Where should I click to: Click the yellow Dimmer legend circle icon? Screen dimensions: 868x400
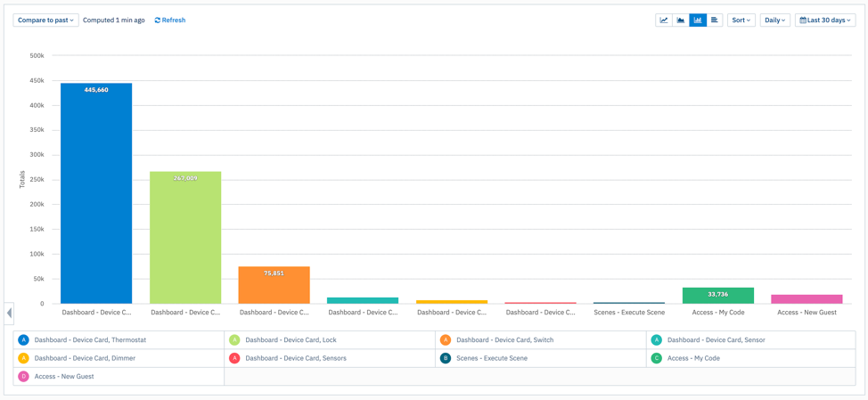click(24, 358)
